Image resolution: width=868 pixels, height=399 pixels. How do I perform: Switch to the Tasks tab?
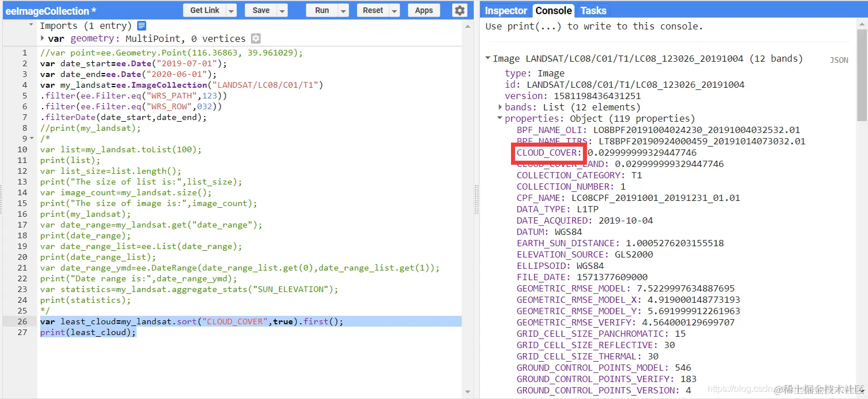[x=593, y=10]
